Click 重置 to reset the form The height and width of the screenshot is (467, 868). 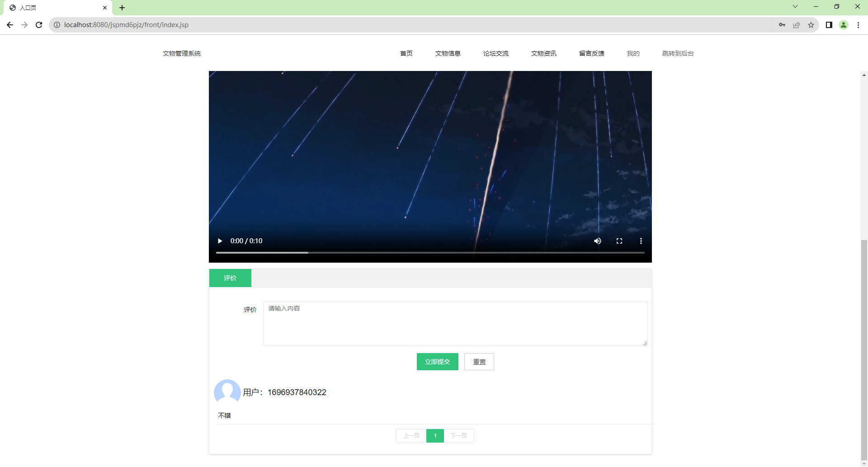[x=479, y=362]
